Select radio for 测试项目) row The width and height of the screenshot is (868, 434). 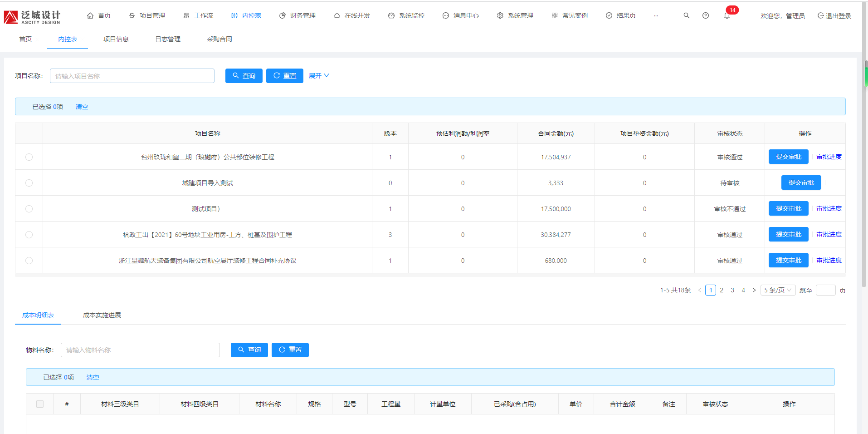pyautogui.click(x=29, y=209)
